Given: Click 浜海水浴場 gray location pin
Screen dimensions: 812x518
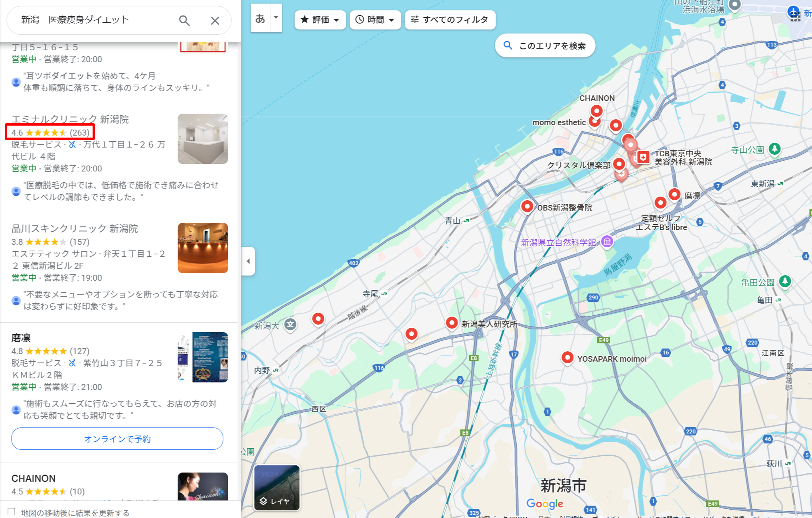Looking at the screenshot, I should (735, 6).
